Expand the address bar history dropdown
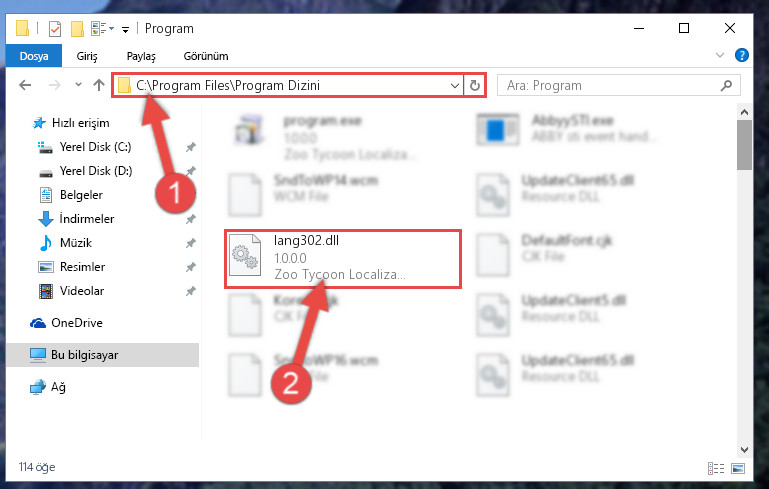769x489 pixels. (x=455, y=86)
